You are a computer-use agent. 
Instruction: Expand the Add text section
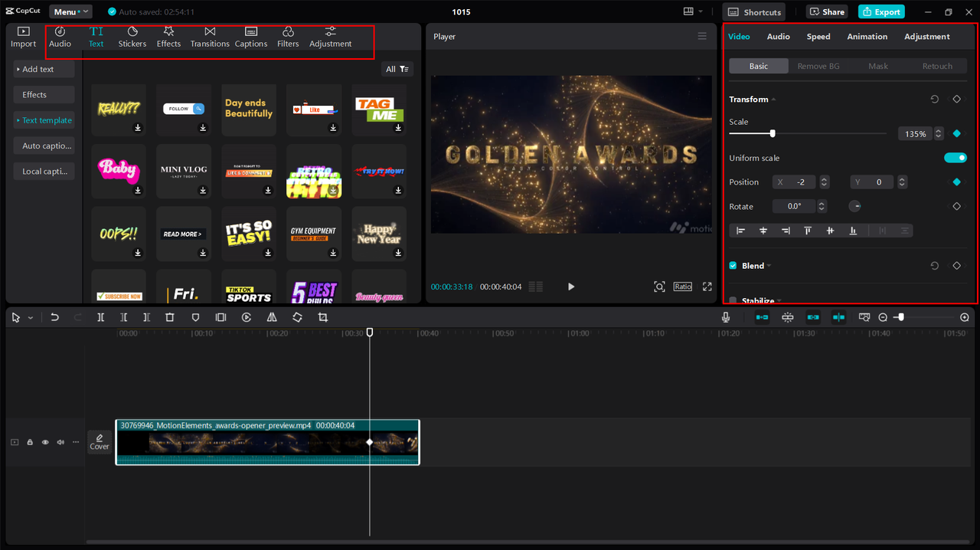[44, 69]
